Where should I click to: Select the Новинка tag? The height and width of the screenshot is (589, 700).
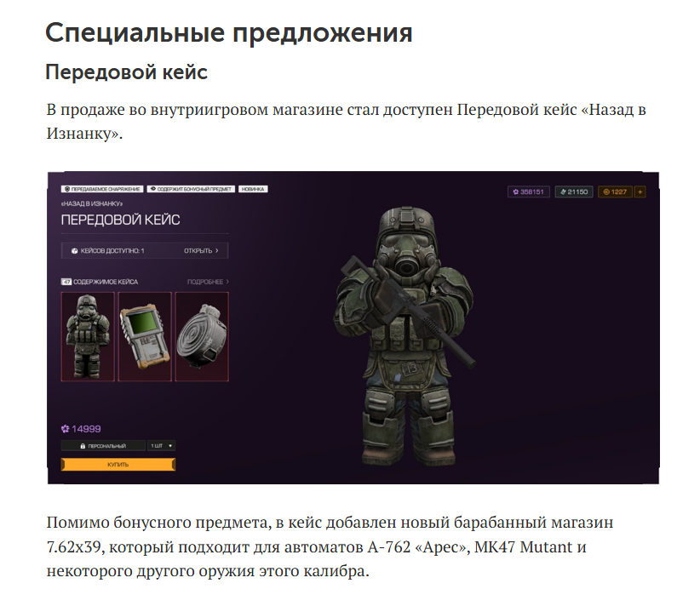(253, 189)
